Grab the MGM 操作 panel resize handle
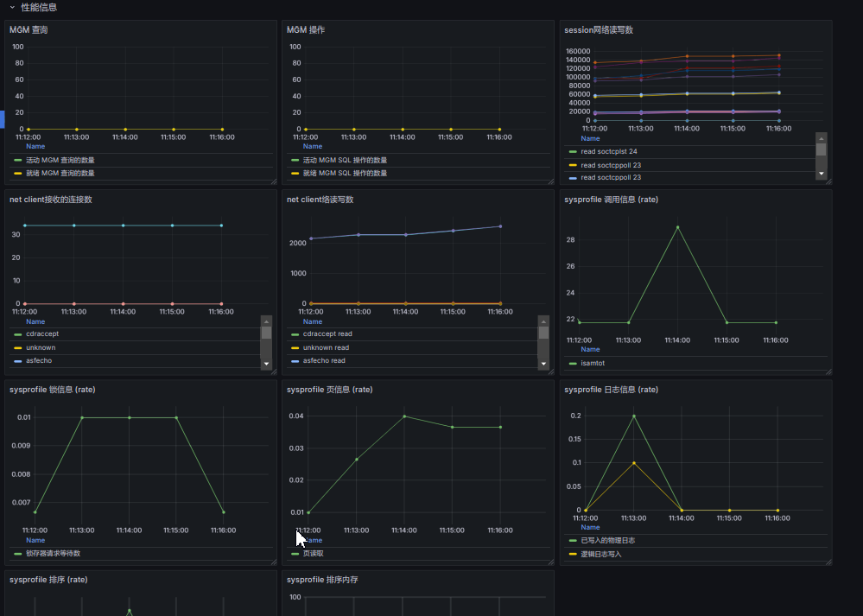Viewport: 863px width, 616px height. tap(550, 181)
